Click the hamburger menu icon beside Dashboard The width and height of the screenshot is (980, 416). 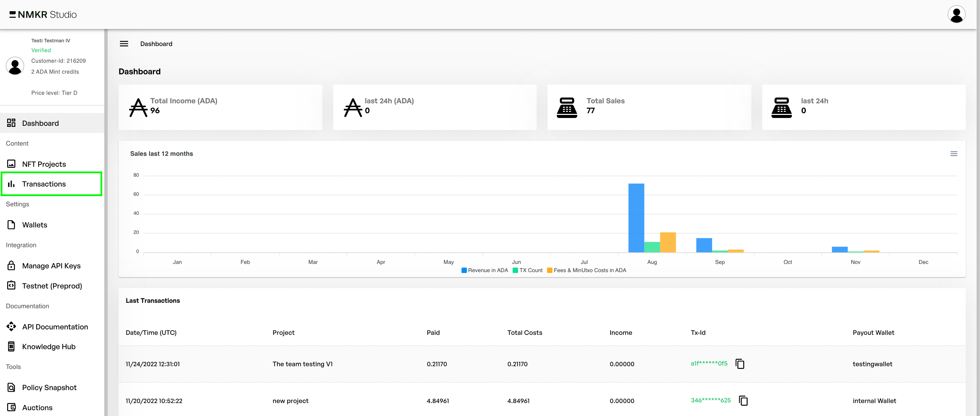pyautogui.click(x=124, y=44)
